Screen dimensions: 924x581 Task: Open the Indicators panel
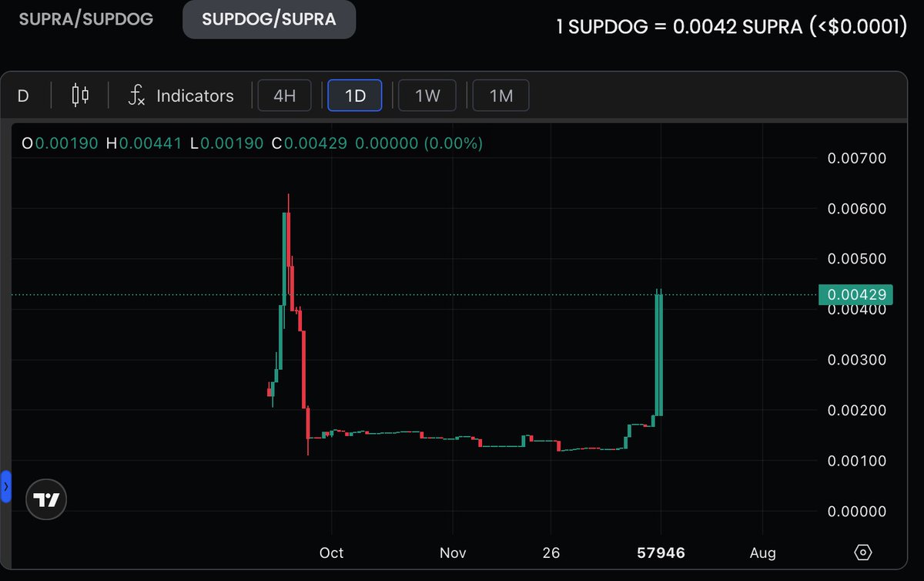[181, 96]
